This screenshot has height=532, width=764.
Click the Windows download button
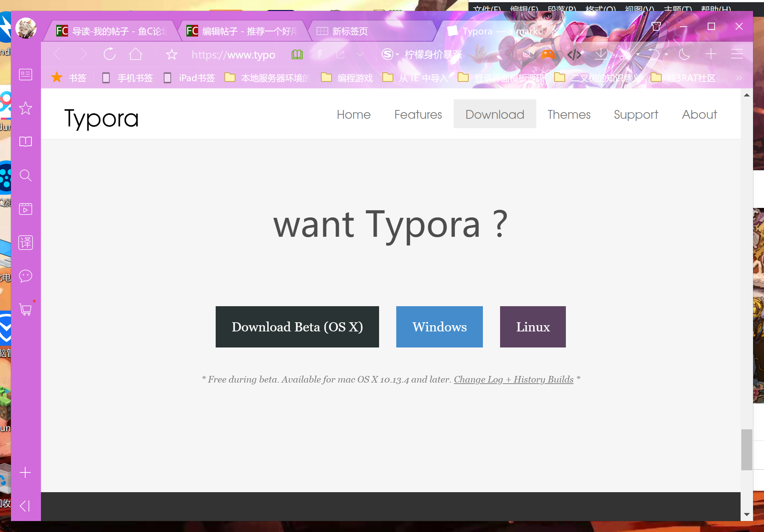[439, 327]
